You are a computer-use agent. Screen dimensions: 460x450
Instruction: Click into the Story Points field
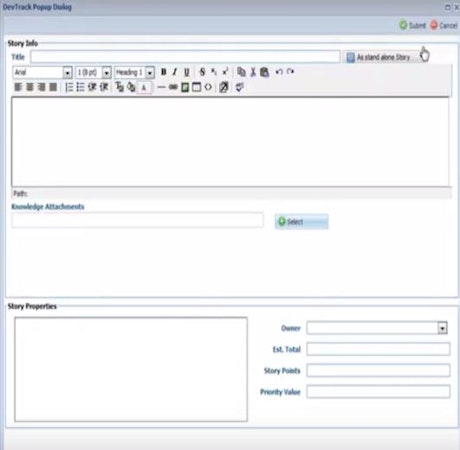(x=378, y=370)
